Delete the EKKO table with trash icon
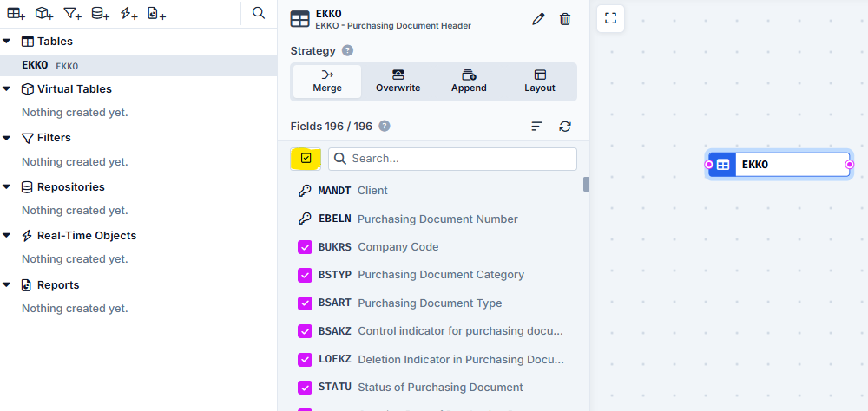The height and width of the screenshot is (411, 868). coord(565,19)
